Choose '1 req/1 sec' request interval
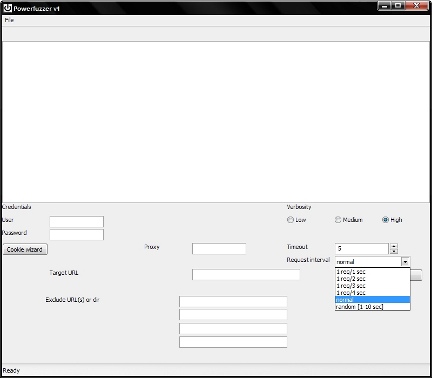This screenshot has width=432, height=378. click(x=372, y=272)
